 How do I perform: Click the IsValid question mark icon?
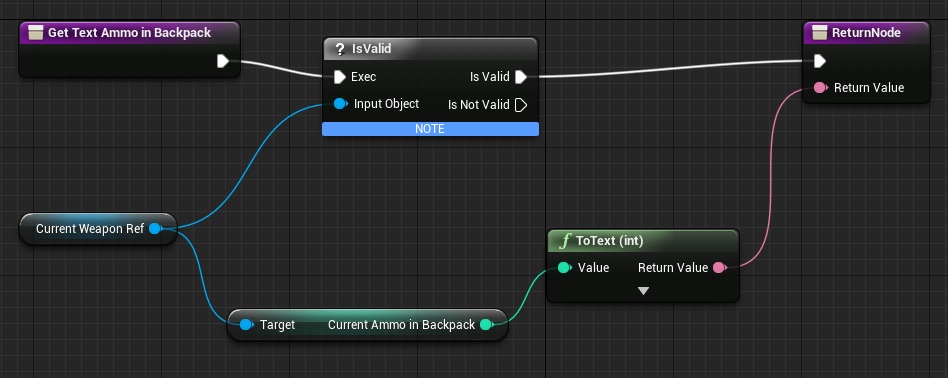pos(339,48)
